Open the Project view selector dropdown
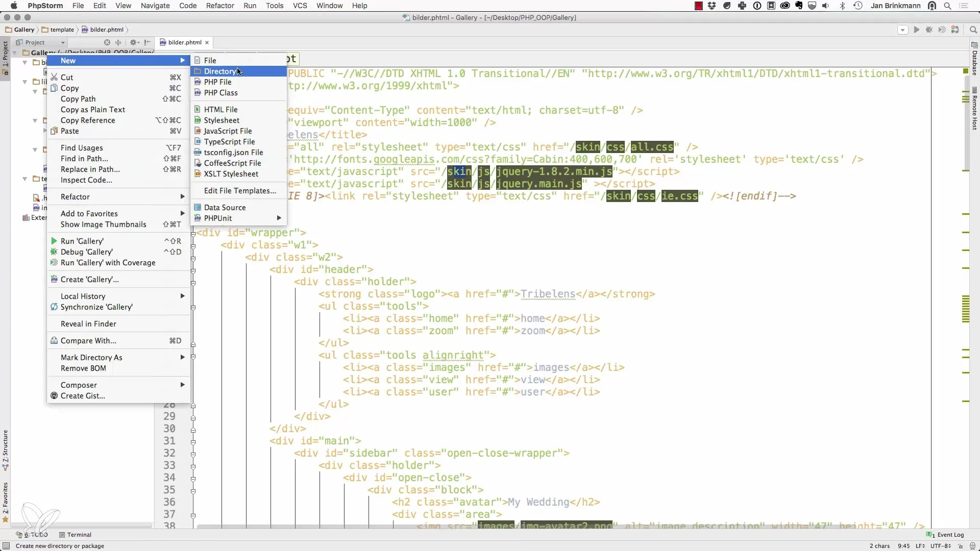This screenshot has width=980, height=551. coord(40,42)
